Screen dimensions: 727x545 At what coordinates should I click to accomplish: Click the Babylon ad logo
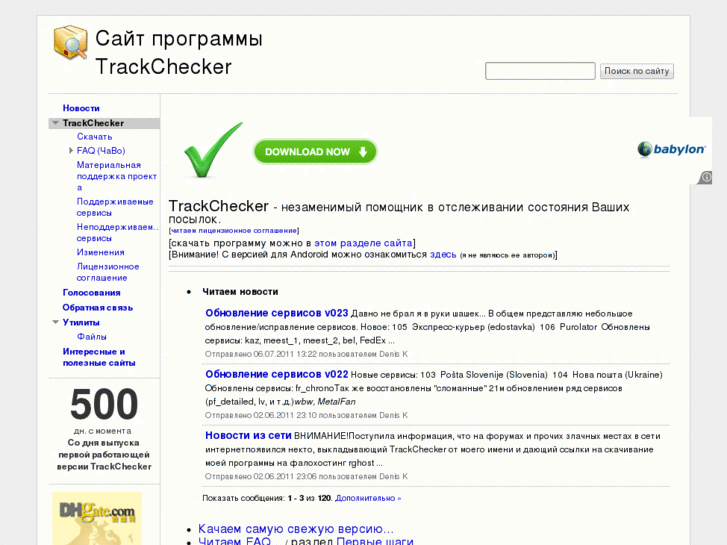(x=671, y=149)
